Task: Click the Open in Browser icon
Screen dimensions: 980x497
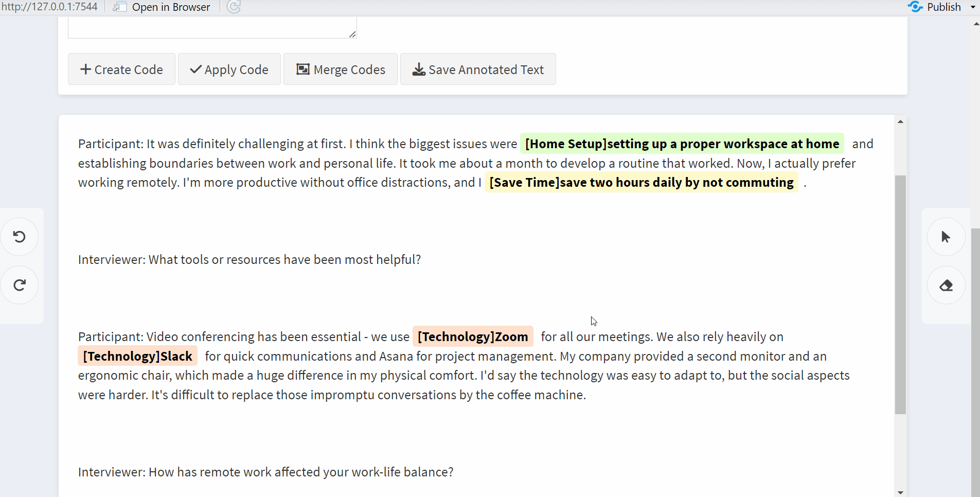Action: (x=120, y=7)
